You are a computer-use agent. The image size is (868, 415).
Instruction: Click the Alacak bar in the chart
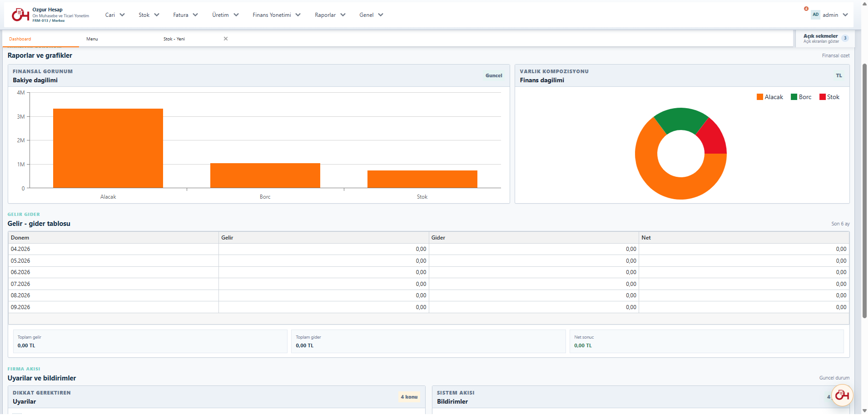click(x=108, y=148)
